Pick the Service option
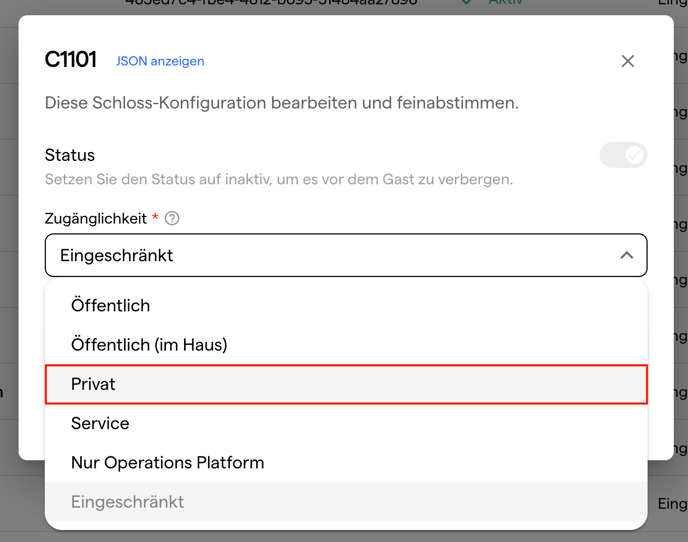688x542 pixels. coord(100,423)
